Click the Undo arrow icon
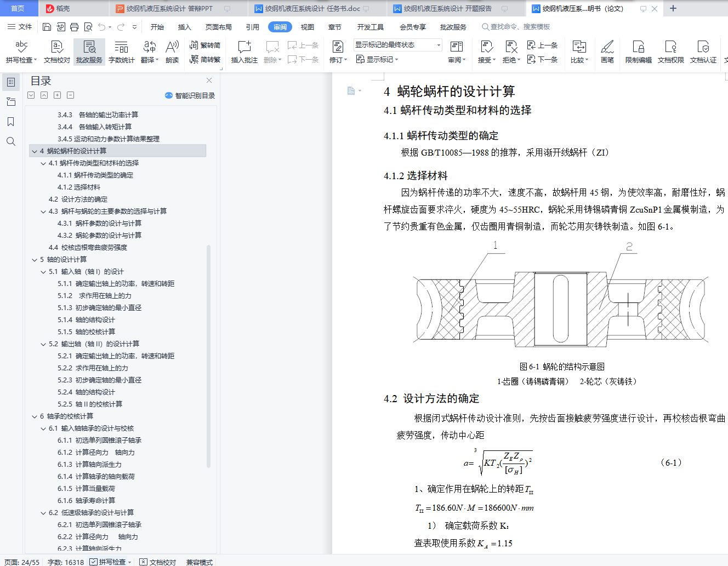Image resolution: width=728 pixels, height=566 pixels. pos(102,27)
